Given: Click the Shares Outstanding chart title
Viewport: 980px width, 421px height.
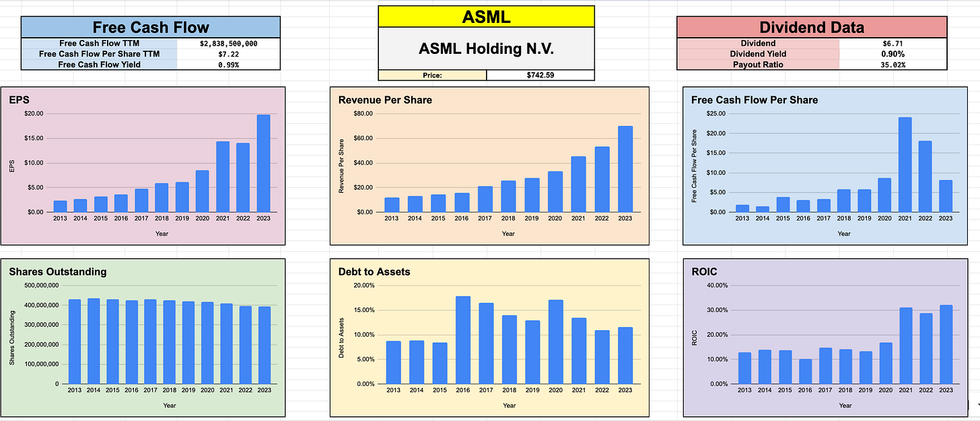Looking at the screenshot, I should pyautogui.click(x=58, y=271).
